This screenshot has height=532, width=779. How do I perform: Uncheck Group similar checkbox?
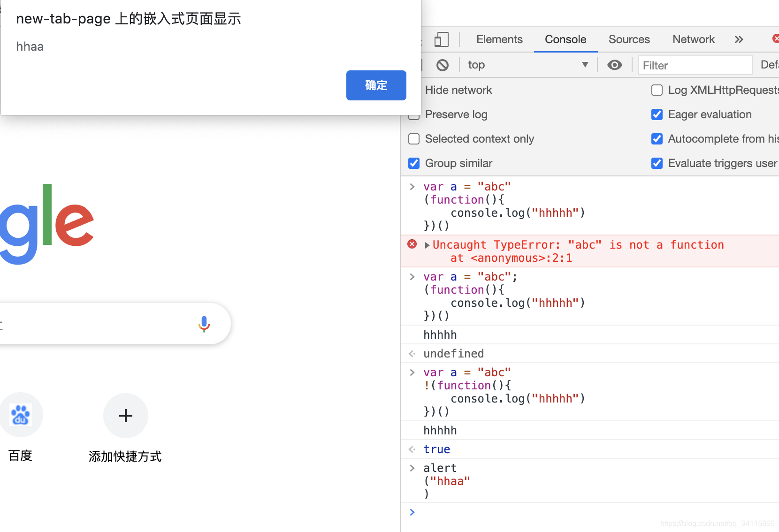point(414,163)
